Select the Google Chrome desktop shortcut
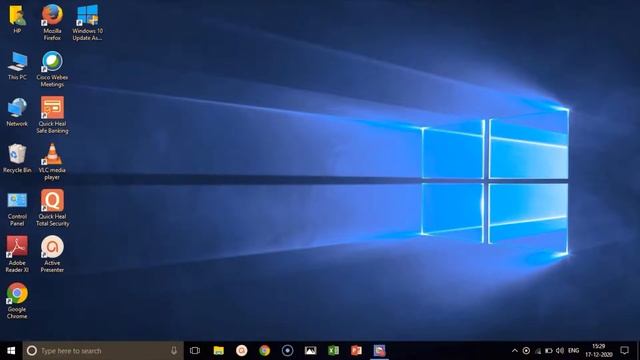This screenshot has width=640, height=360. point(17,301)
